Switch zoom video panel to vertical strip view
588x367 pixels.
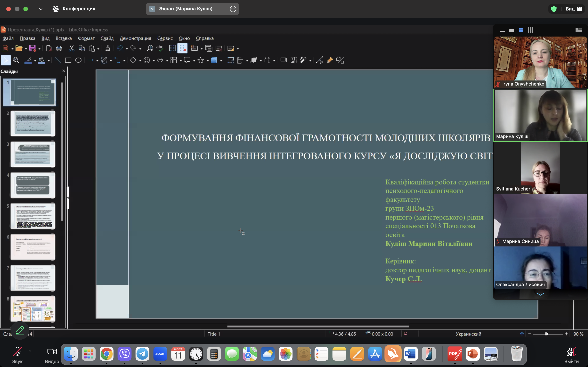pyautogui.click(x=521, y=30)
